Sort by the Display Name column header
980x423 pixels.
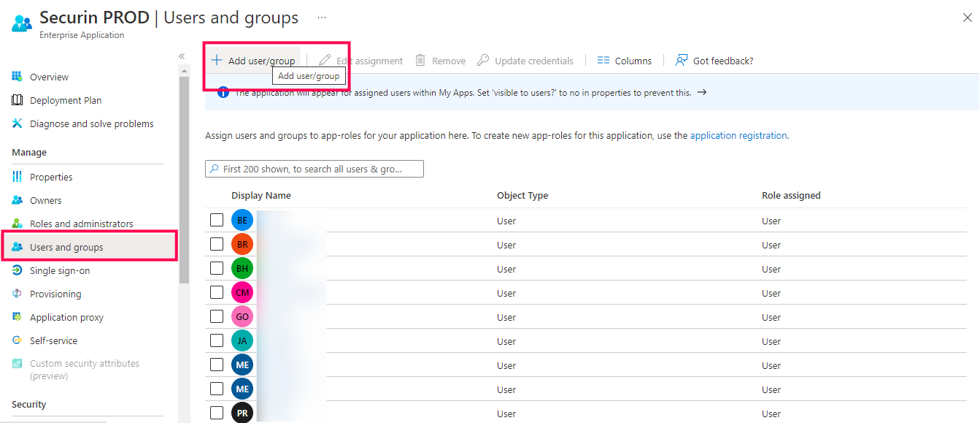261,195
